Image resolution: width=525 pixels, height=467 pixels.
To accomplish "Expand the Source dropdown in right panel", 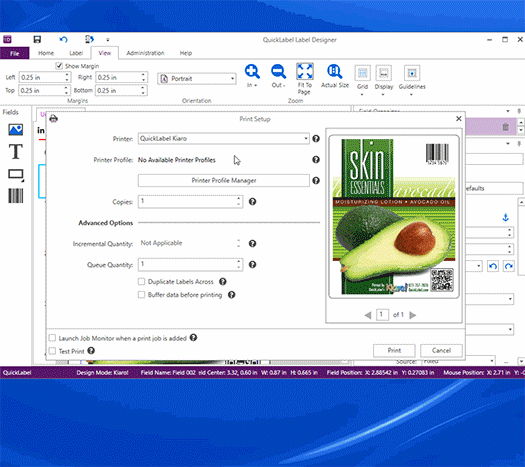I will tap(459, 361).
